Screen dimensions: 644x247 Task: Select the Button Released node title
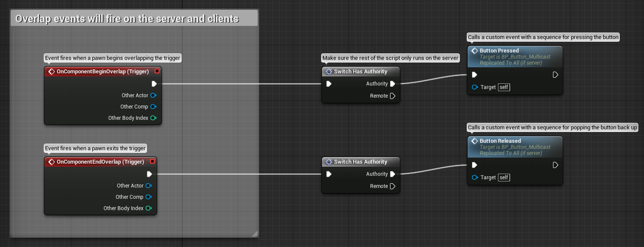tap(500, 141)
